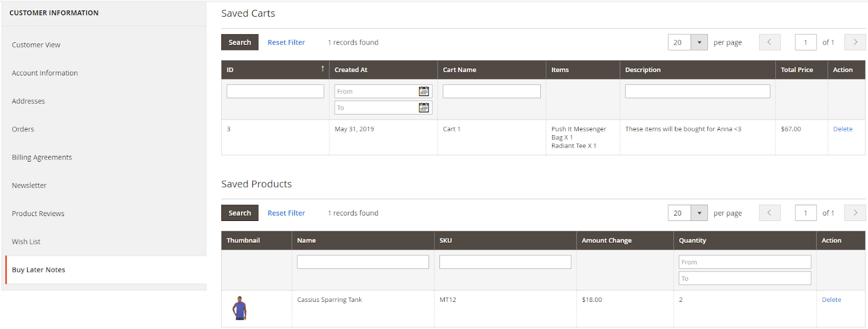Screen dimensions: 868x329
Task: Sort Saved Carts by ID column
Action: click(x=275, y=69)
